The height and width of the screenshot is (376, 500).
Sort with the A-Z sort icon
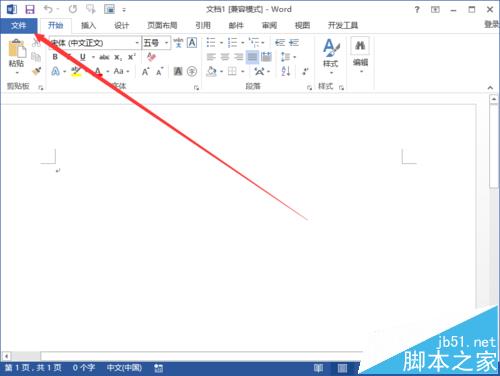[x=286, y=71]
